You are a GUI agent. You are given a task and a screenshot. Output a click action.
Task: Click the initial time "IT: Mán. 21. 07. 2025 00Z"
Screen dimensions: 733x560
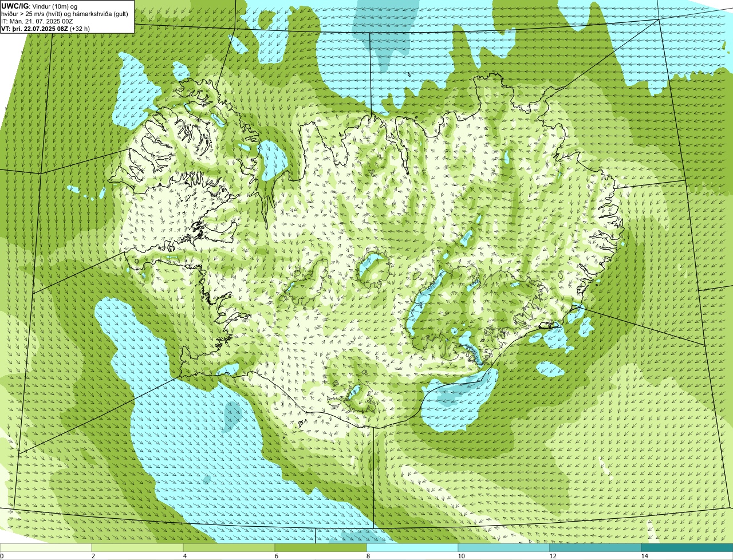click(x=37, y=21)
